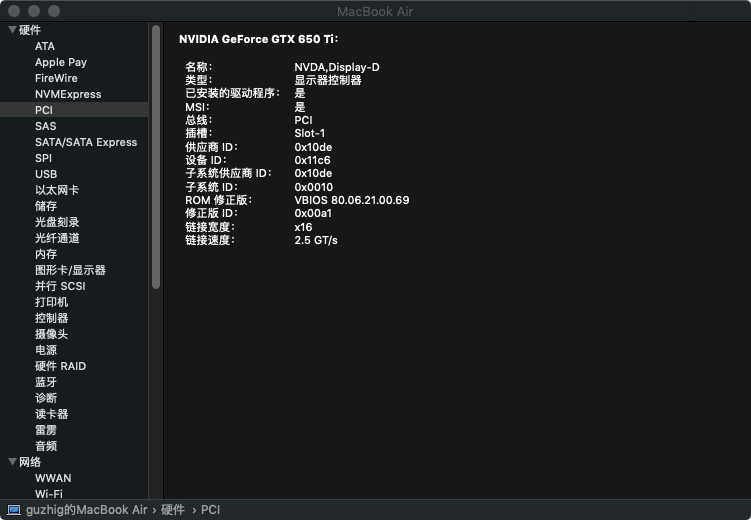Click the 硬件 section header
Screen dimensions: 751x520
(30, 30)
